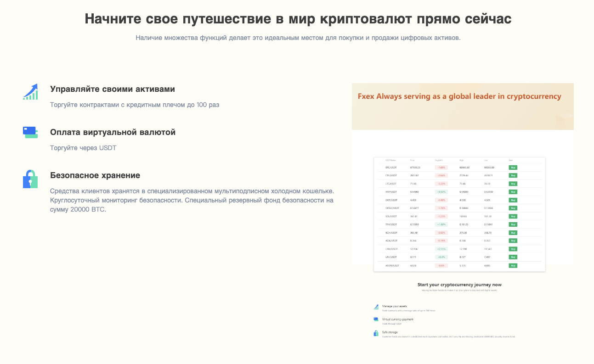Click the +0.02% change badge for XRP/USDT
Viewport: 594px width, 364px height.
[x=441, y=192]
